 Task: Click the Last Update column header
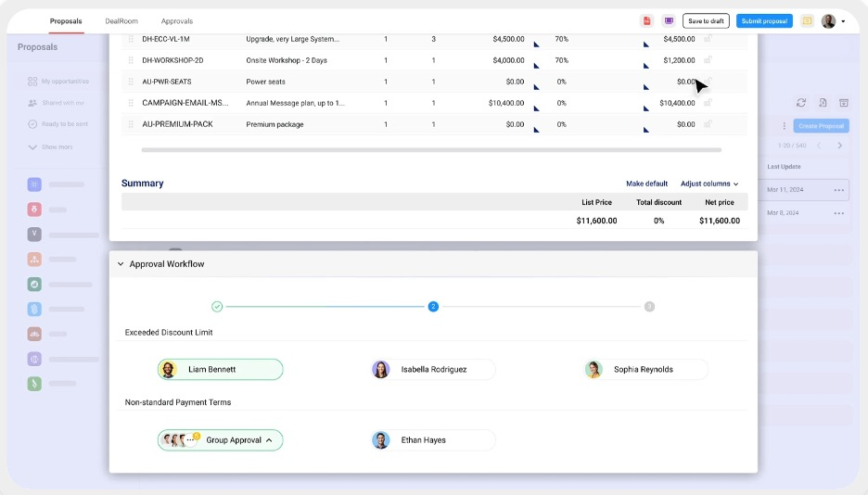tap(784, 167)
